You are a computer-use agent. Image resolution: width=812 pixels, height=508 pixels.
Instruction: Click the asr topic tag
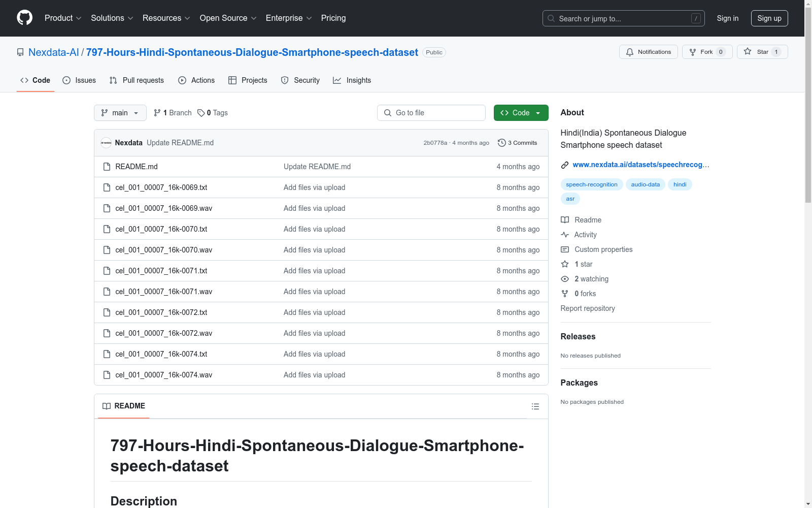[x=570, y=199]
